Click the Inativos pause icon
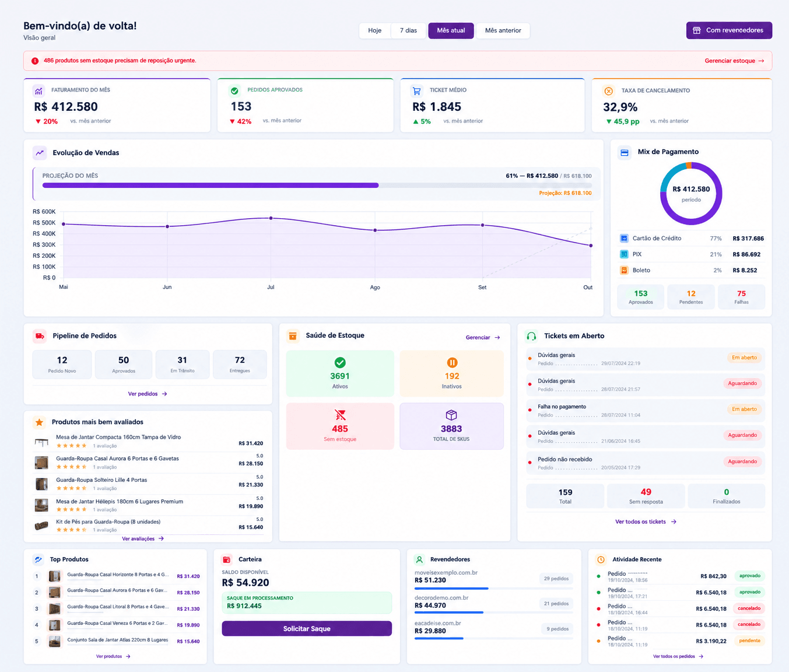The width and height of the screenshot is (789, 672). pos(452,362)
